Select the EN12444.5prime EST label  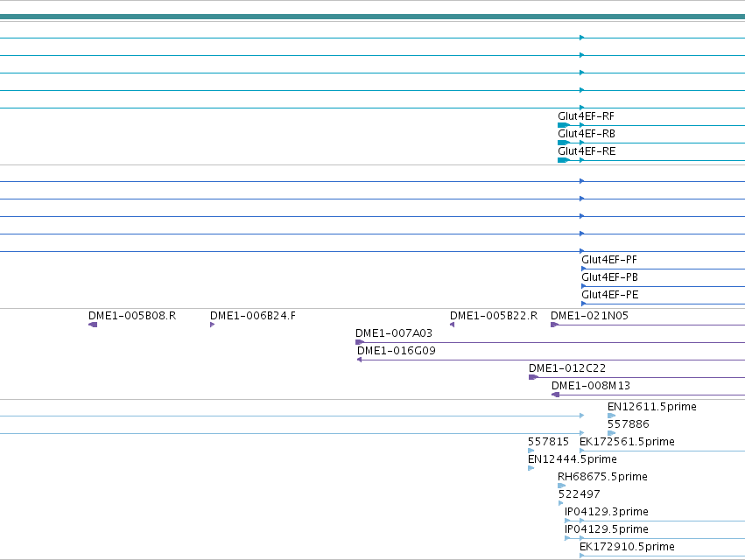coord(573,459)
